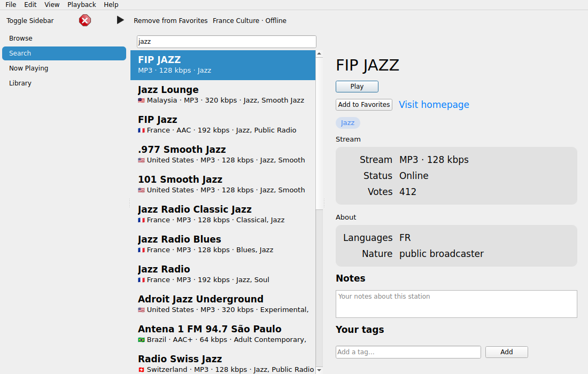Open Library in the sidebar
The image size is (588, 374).
[64, 83]
